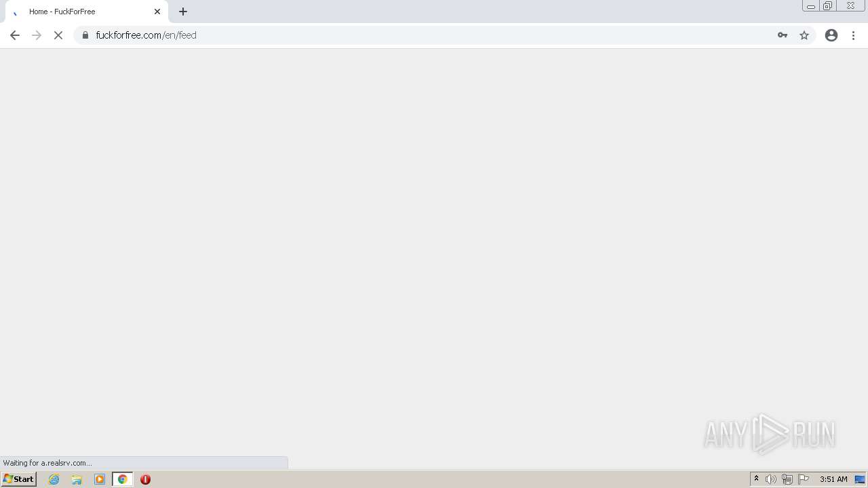Open a new tab with plus button
The width and height of the screenshot is (868, 488).
coord(183,12)
